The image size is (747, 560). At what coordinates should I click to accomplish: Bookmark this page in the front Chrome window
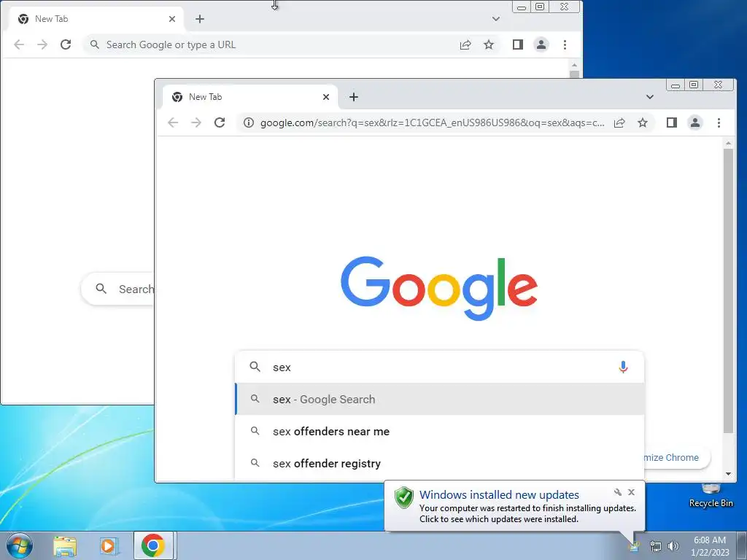(x=643, y=122)
